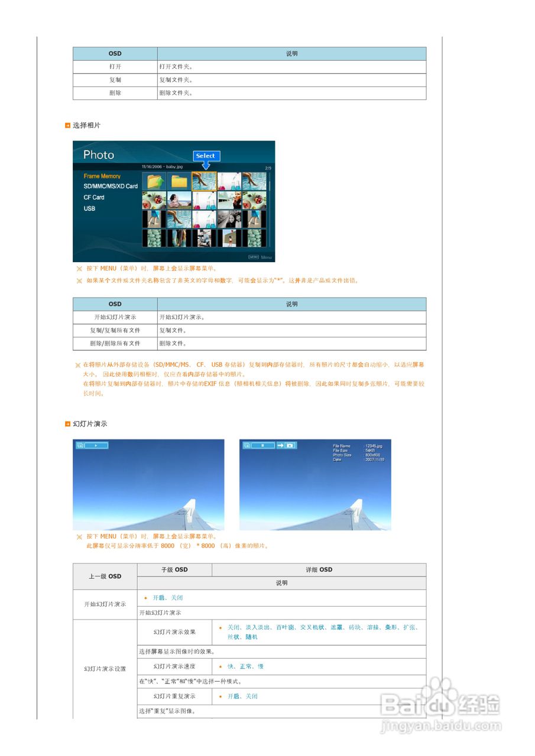Click the slideshow progress bar
This screenshot has width=535, height=756.
96,445
